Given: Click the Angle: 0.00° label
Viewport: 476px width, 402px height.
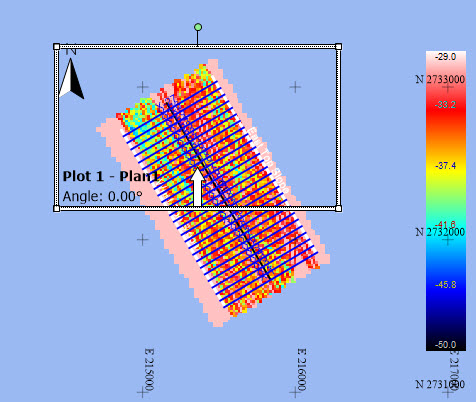Looking at the screenshot, I should [x=103, y=196].
